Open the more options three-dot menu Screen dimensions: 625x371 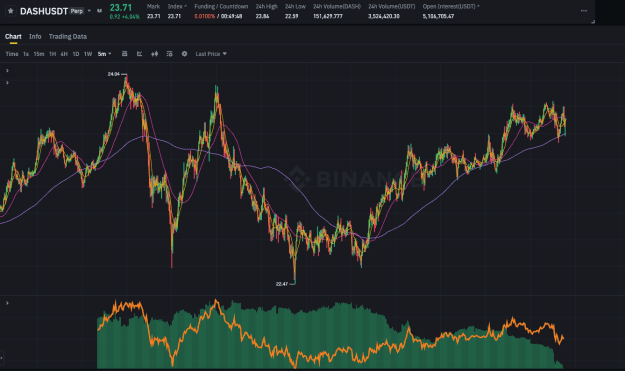[584, 11]
